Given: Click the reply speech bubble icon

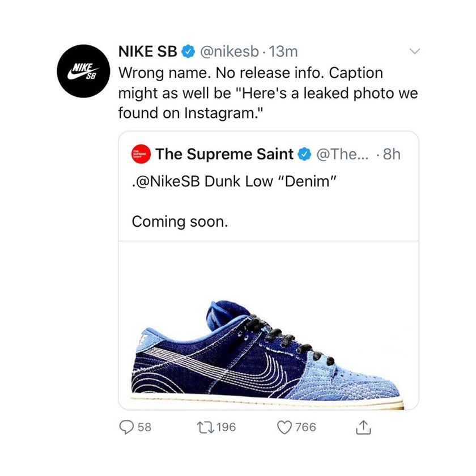Looking at the screenshot, I should (x=126, y=427).
